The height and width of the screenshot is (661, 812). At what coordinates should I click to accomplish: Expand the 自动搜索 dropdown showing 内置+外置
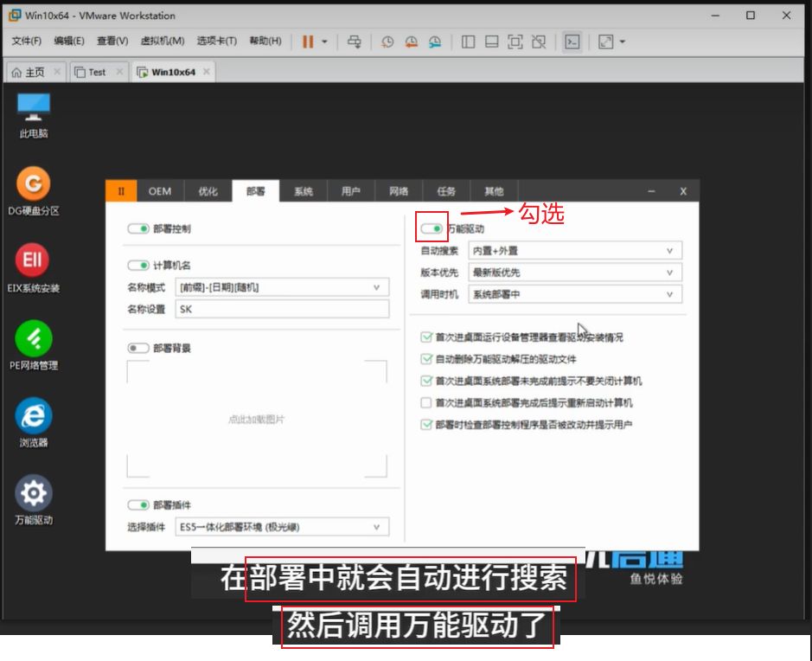575,251
